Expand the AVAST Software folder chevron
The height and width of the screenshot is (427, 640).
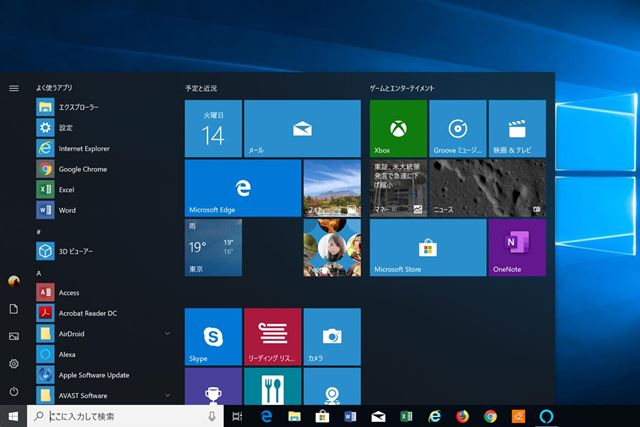click(x=167, y=395)
